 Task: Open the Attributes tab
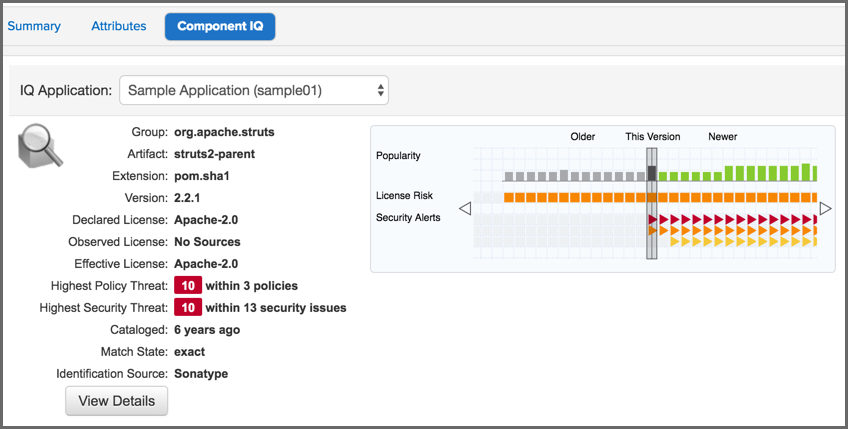(118, 26)
